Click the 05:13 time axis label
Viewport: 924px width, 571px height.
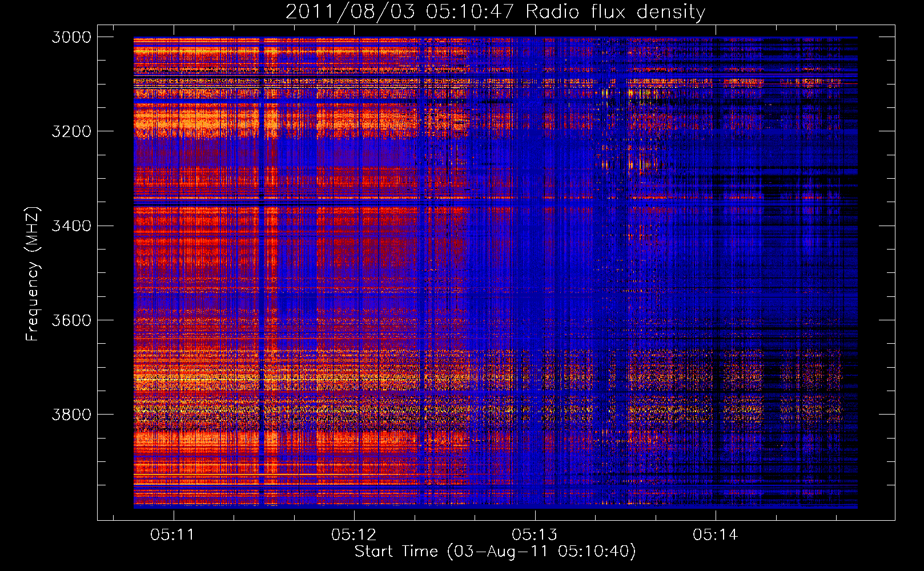click(535, 535)
